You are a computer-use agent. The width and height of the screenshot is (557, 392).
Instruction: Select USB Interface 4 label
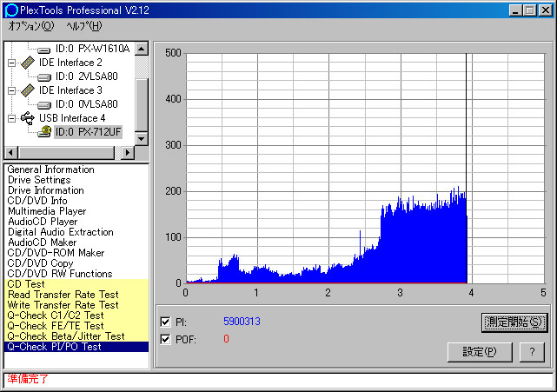click(72, 118)
